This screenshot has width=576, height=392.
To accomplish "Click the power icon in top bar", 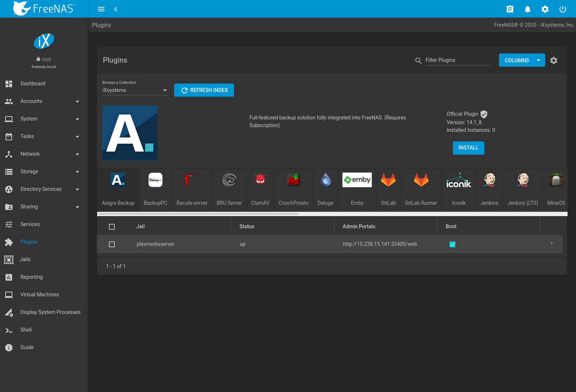I will click(562, 9).
